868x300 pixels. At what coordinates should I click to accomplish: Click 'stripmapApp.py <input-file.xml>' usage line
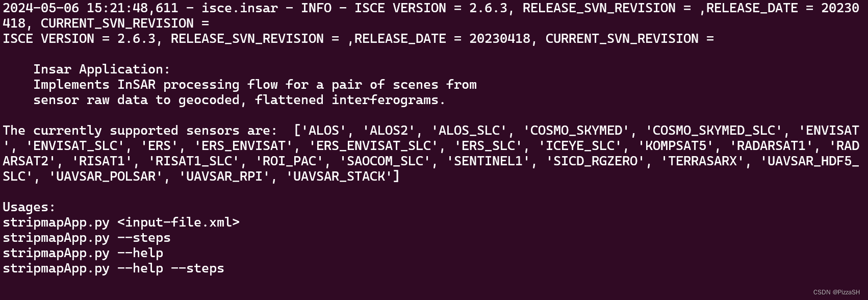(x=121, y=222)
